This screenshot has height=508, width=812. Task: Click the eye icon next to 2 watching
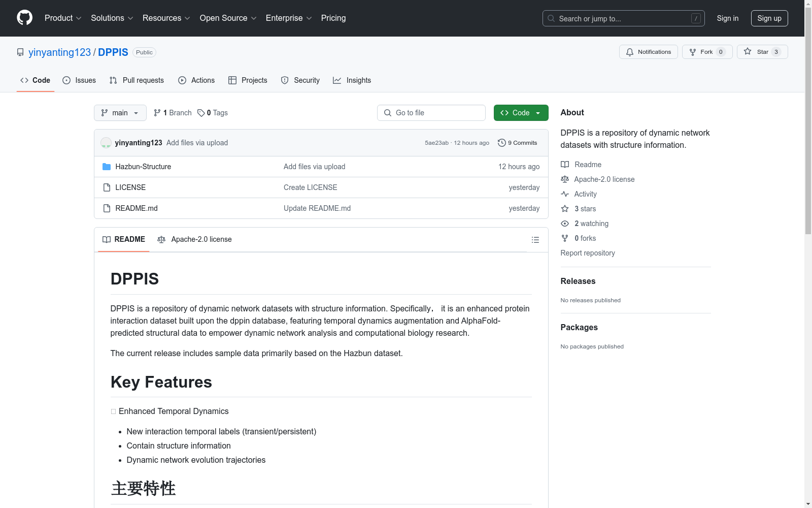click(x=565, y=224)
